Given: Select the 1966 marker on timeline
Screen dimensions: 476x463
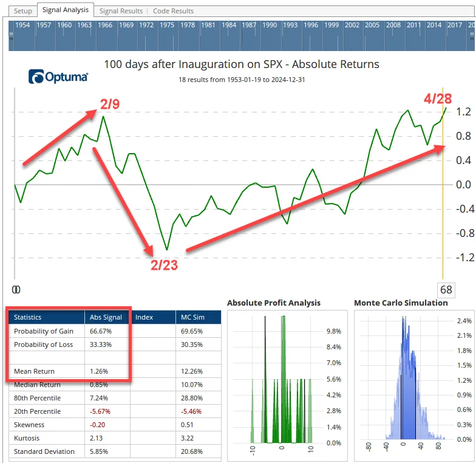Looking at the screenshot, I should 105,25.
